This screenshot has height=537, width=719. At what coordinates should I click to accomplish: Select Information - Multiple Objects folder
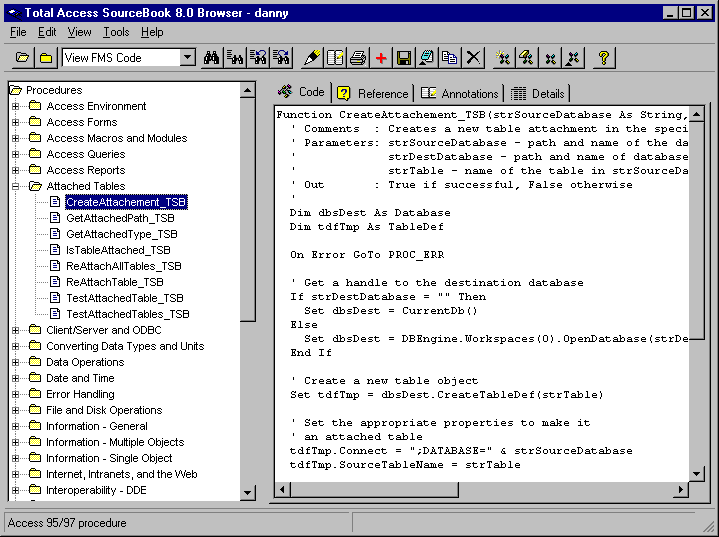point(115,443)
